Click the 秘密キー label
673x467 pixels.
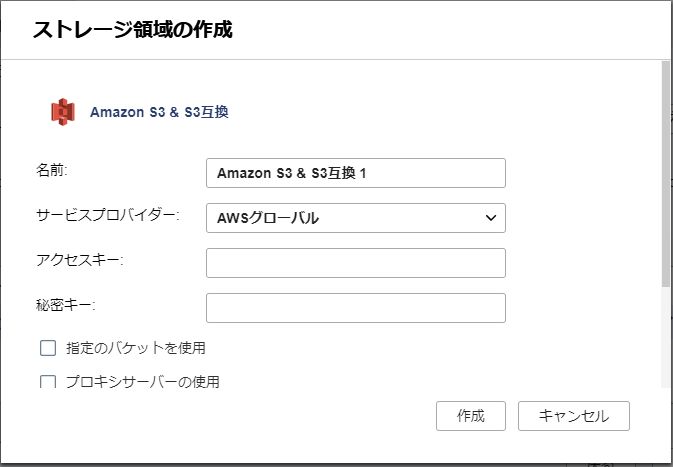click(65, 305)
